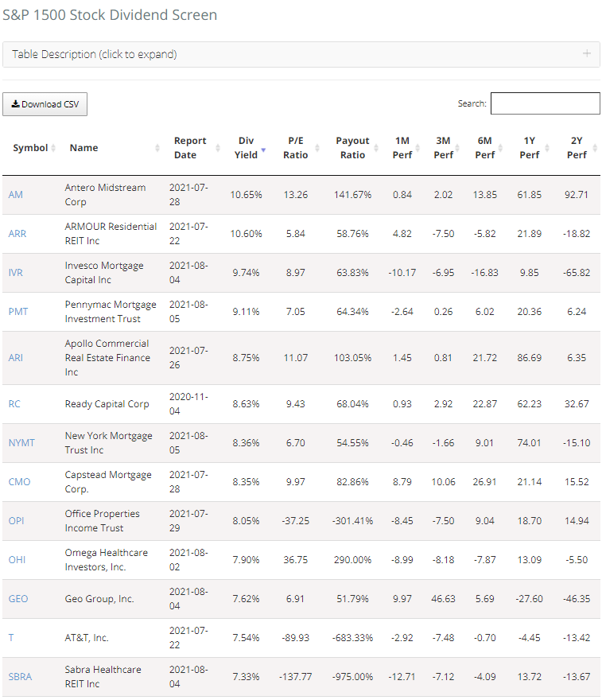Select the GEO symbol link
Screen dimensions: 602x700
click(x=18, y=599)
